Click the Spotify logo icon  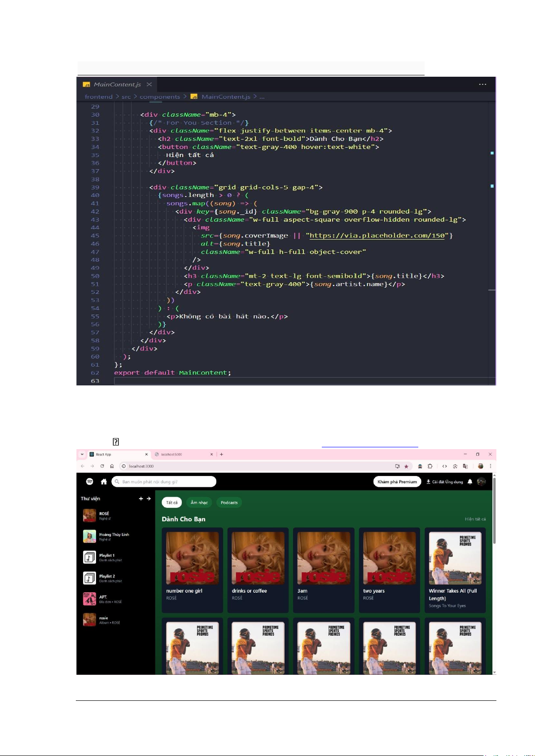tap(90, 481)
